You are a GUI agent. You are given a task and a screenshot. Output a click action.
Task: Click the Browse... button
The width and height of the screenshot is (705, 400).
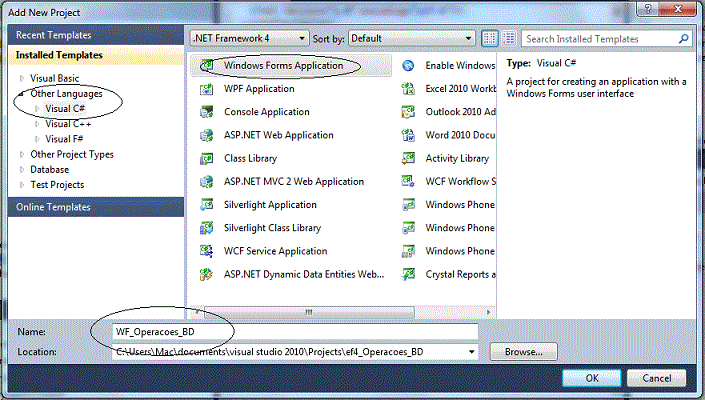coord(524,352)
